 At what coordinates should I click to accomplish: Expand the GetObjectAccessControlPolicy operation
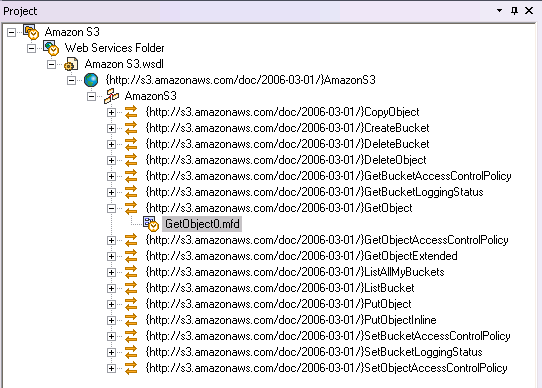(111, 240)
